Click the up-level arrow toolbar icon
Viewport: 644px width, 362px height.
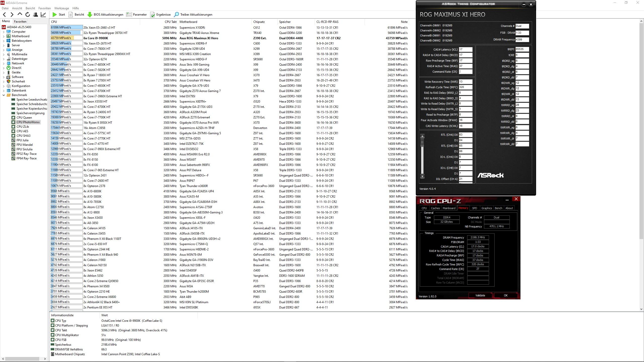point(20,15)
